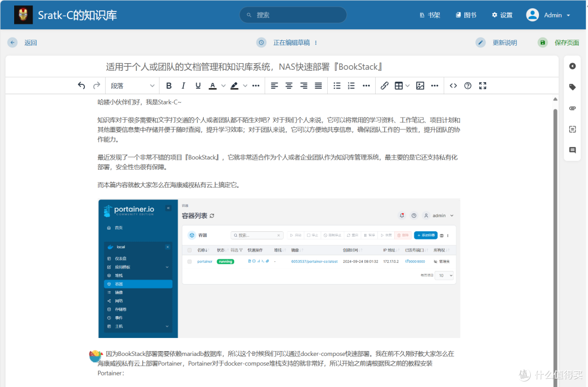Click 保存页面 save page button
Screen dimensions: 588x387
point(567,43)
